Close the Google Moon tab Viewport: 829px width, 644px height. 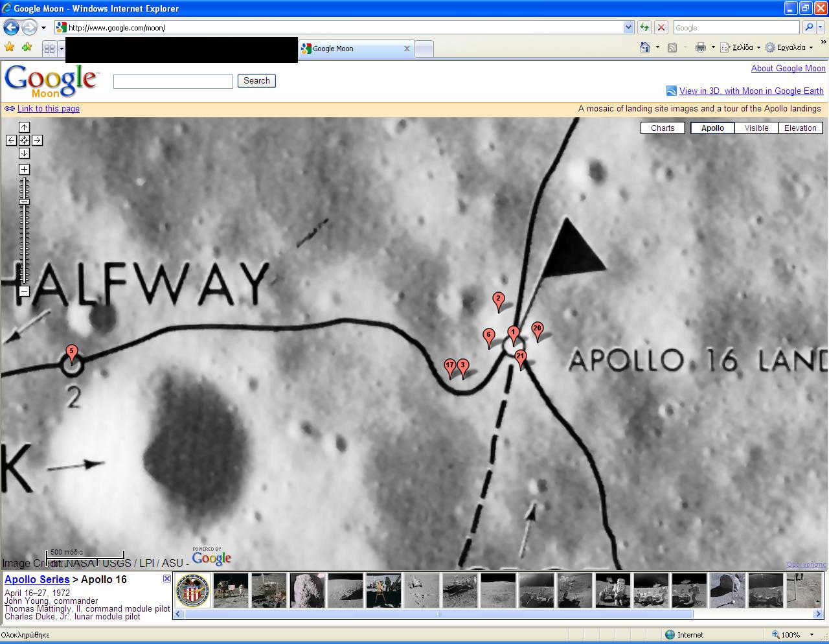[x=407, y=49]
